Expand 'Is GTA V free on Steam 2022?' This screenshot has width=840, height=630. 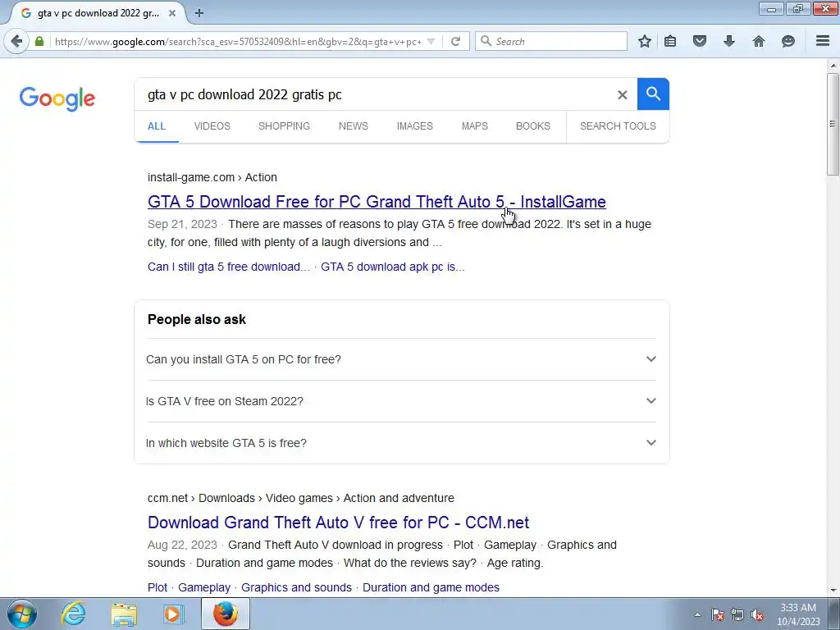401,400
